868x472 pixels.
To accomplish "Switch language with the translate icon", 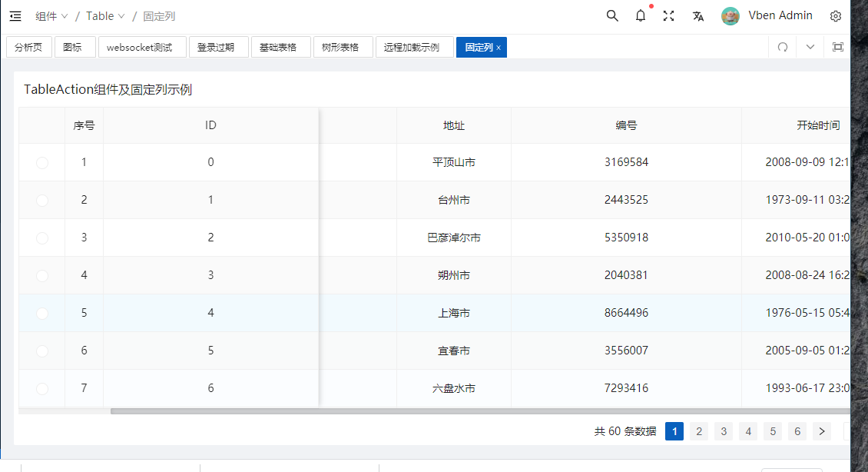I will pos(697,15).
